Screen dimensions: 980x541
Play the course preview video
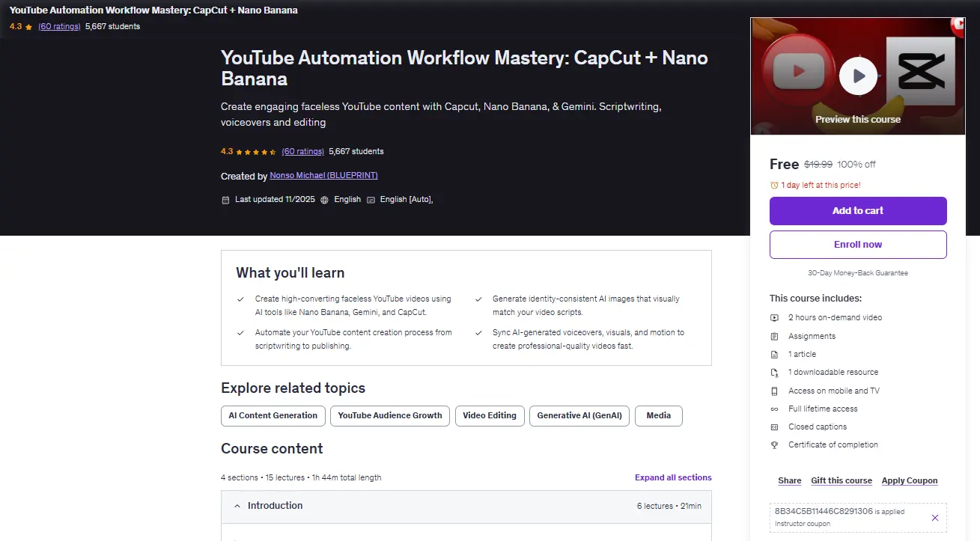[858, 76]
